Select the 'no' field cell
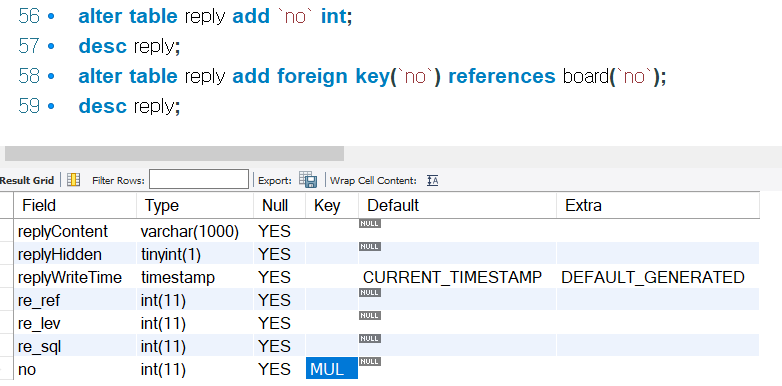Viewport: 782px width, 386px height. point(75,369)
